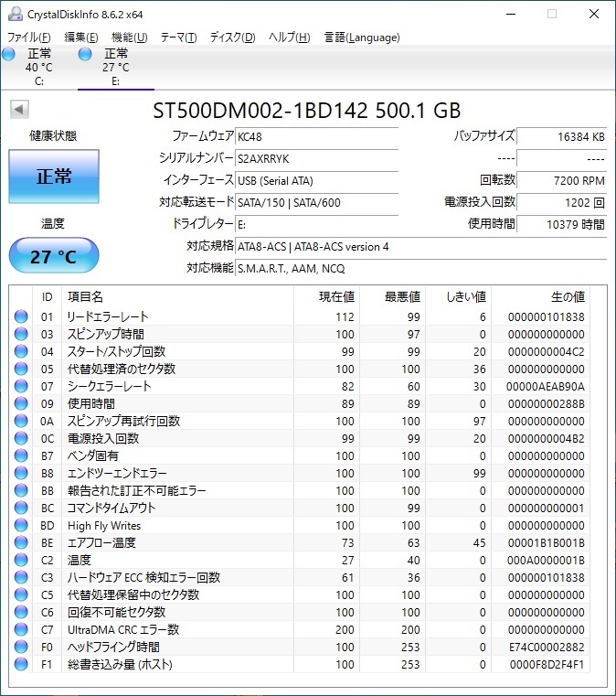Click status orb for ID 03 スピンアップ時間
The image size is (616, 696).
(x=21, y=334)
